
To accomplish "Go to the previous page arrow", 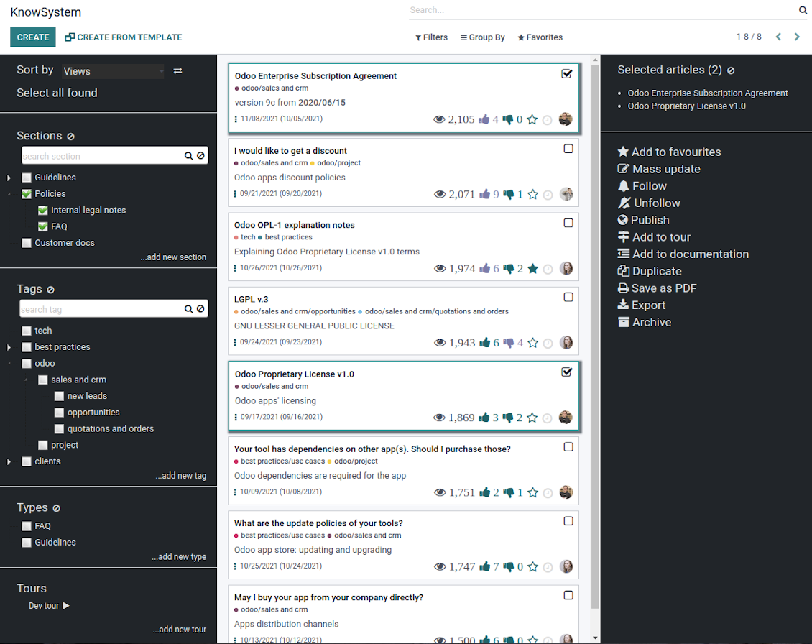I will [x=778, y=37].
